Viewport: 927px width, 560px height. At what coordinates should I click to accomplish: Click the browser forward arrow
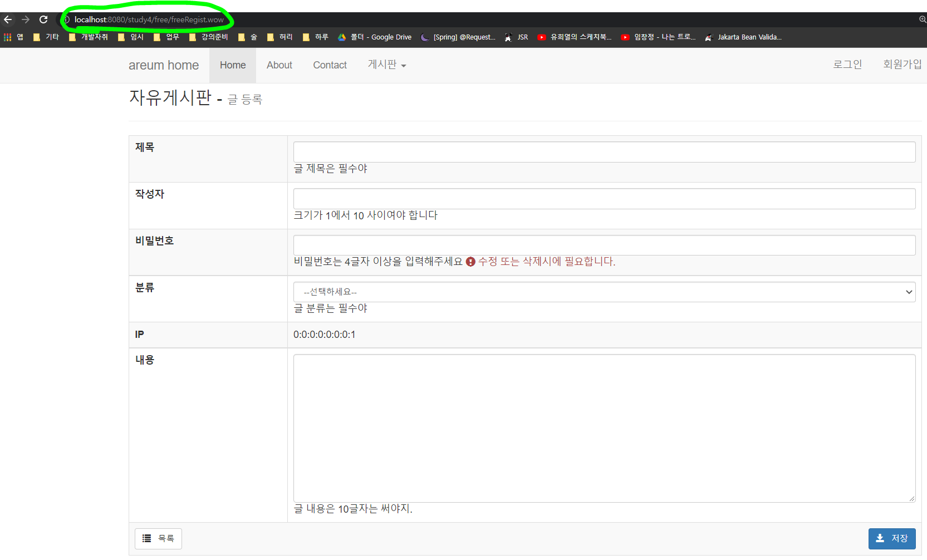coord(26,19)
